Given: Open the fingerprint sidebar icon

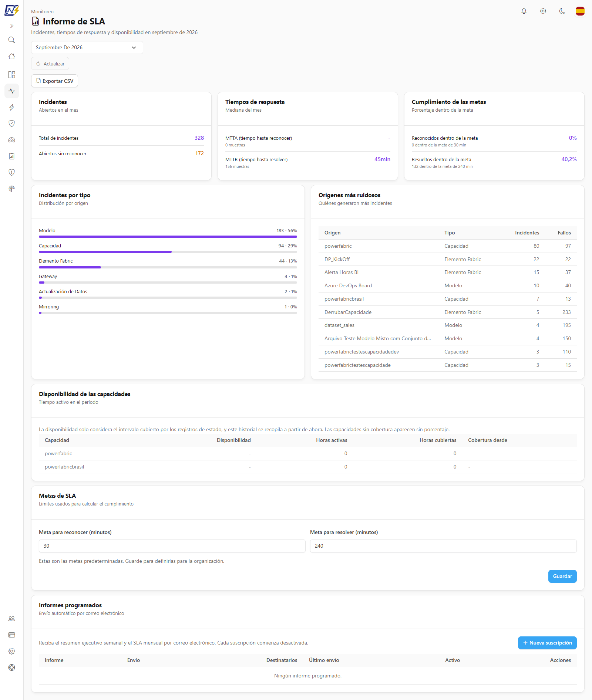Looking at the screenshot, I should (x=12, y=189).
